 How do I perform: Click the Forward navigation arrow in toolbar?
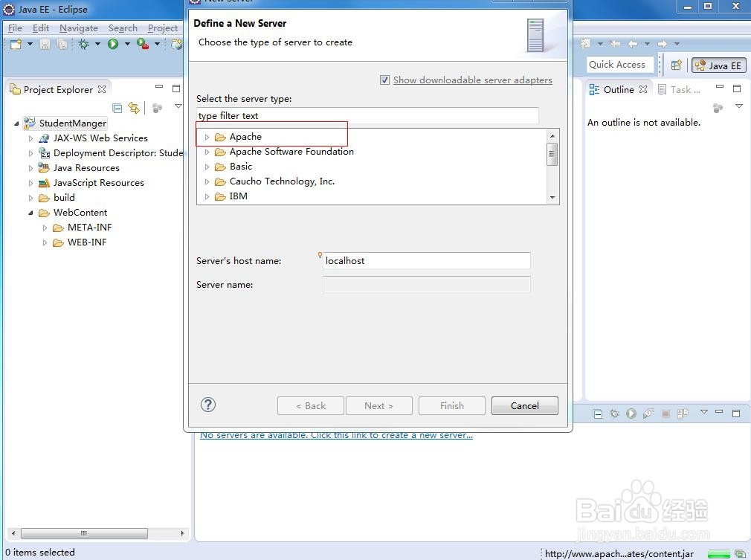(663, 44)
